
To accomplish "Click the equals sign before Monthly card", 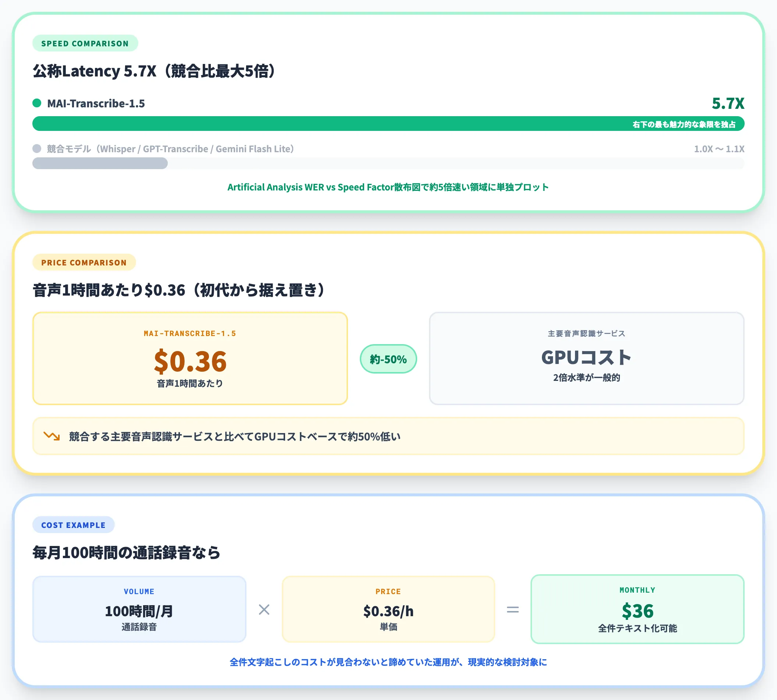I will 512,610.
